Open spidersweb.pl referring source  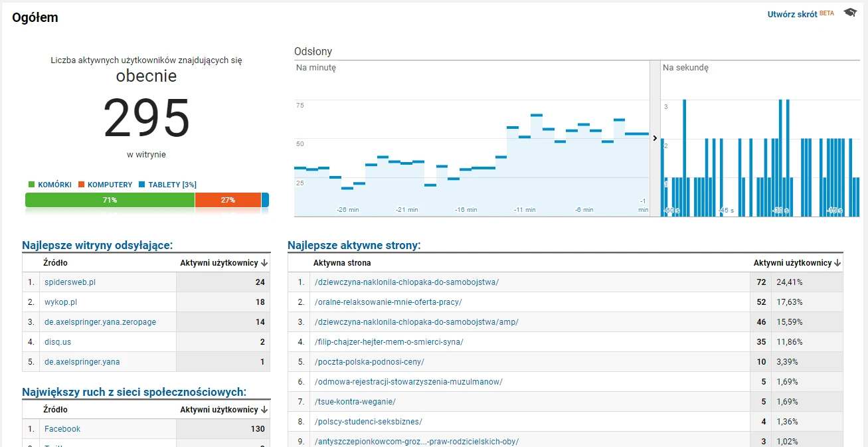coord(70,282)
